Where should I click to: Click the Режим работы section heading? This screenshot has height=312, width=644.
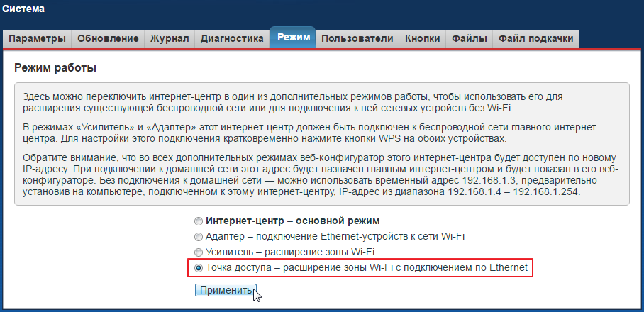click(x=55, y=68)
